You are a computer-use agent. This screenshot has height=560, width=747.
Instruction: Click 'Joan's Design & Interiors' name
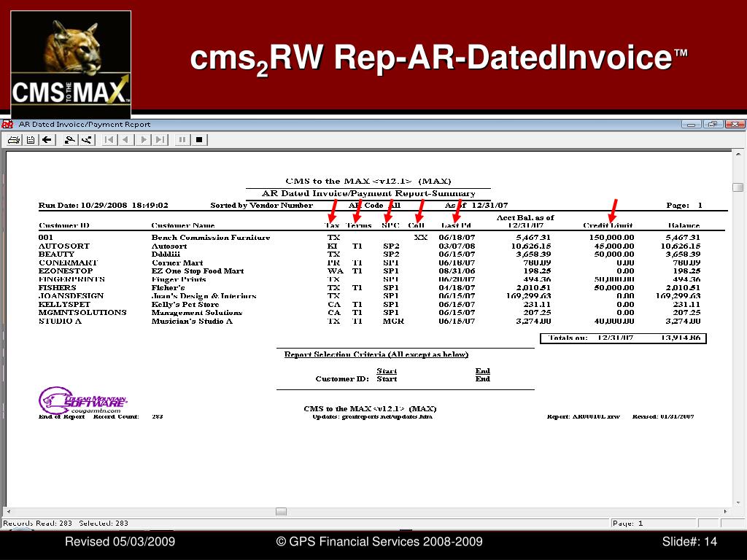204,296
